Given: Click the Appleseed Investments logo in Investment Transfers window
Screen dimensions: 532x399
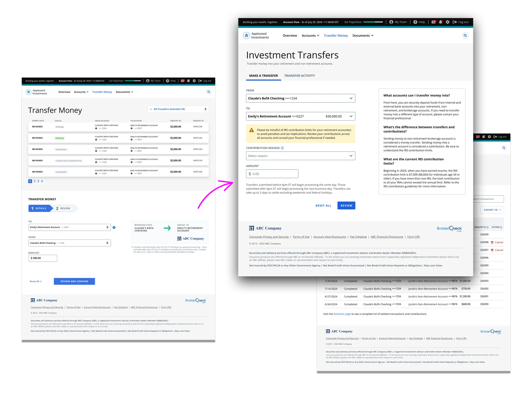Looking at the screenshot, I should 256,36.
